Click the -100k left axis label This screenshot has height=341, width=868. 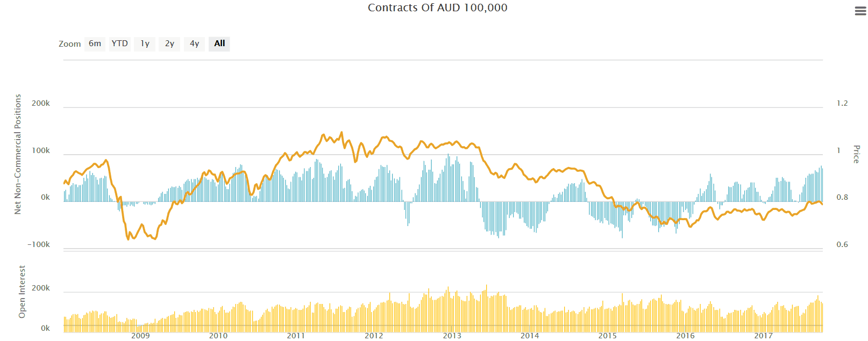pos(39,244)
